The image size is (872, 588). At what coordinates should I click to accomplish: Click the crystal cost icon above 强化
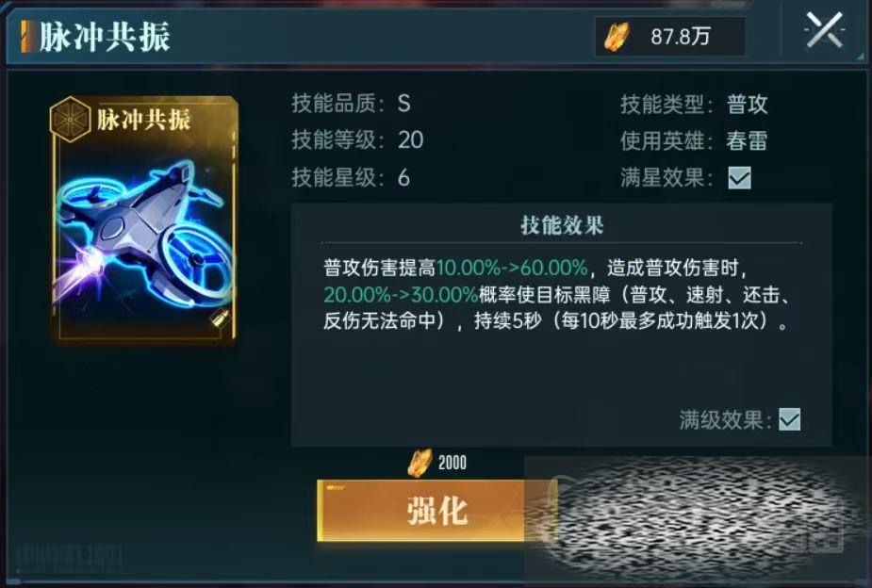click(420, 463)
